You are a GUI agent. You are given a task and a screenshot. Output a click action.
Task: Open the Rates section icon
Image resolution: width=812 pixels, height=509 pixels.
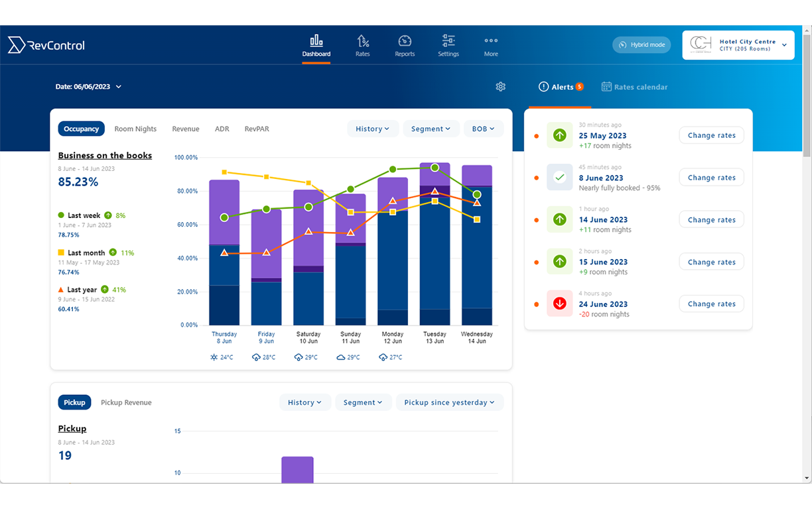362,40
